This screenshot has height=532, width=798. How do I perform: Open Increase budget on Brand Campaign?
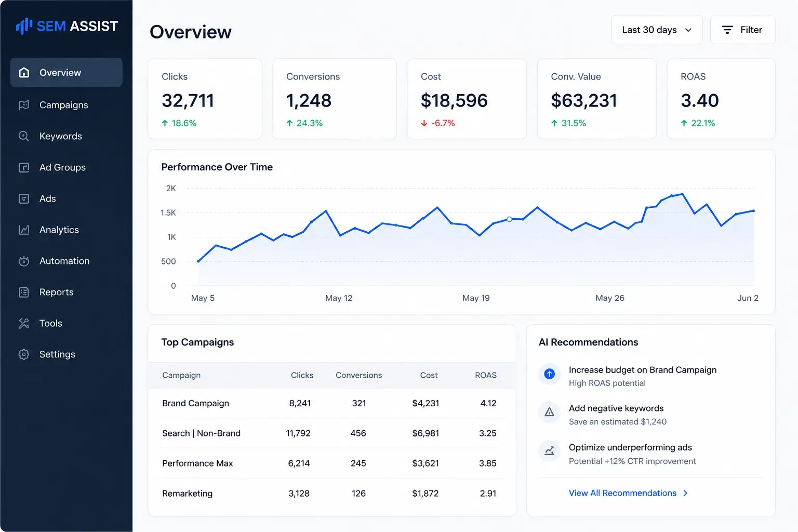click(x=643, y=370)
